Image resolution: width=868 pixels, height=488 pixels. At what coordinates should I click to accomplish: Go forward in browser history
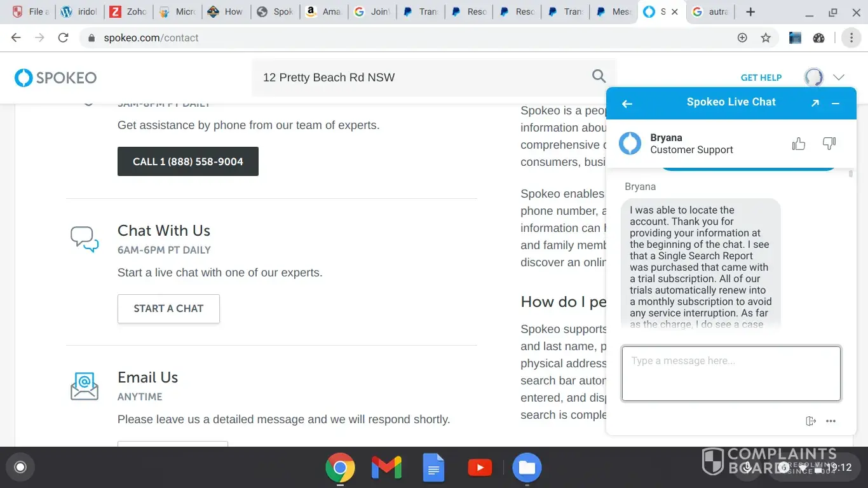pyautogui.click(x=39, y=37)
